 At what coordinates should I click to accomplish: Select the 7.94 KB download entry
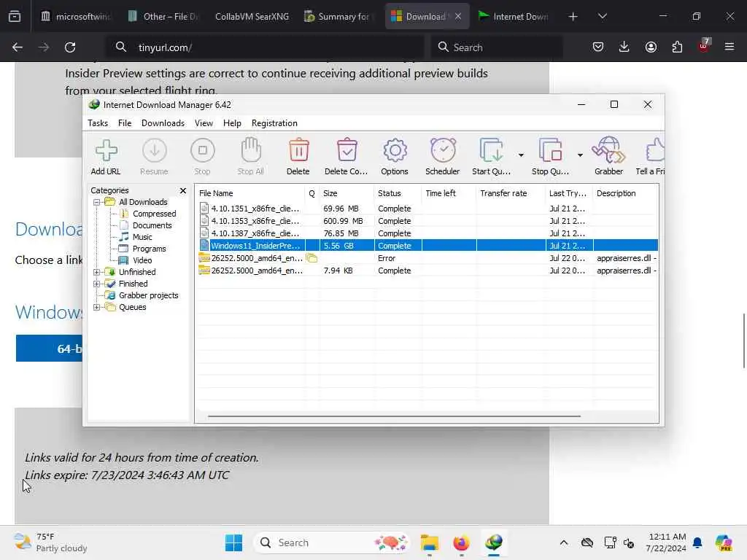click(x=427, y=271)
